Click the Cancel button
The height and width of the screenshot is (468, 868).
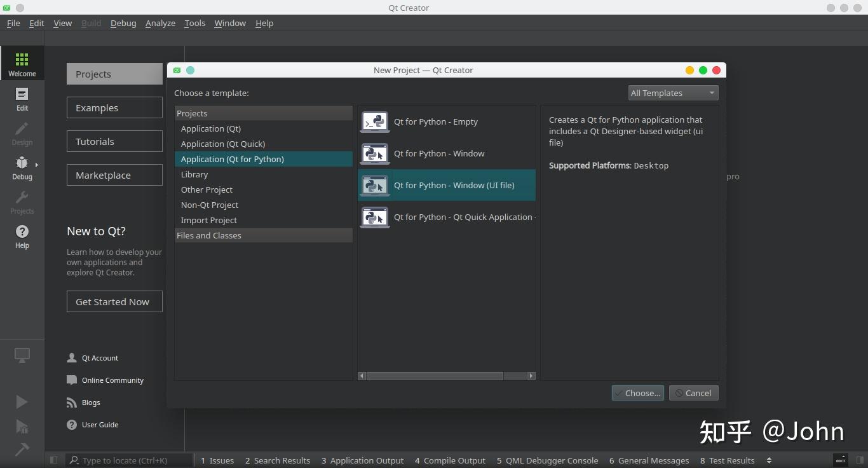(x=694, y=393)
